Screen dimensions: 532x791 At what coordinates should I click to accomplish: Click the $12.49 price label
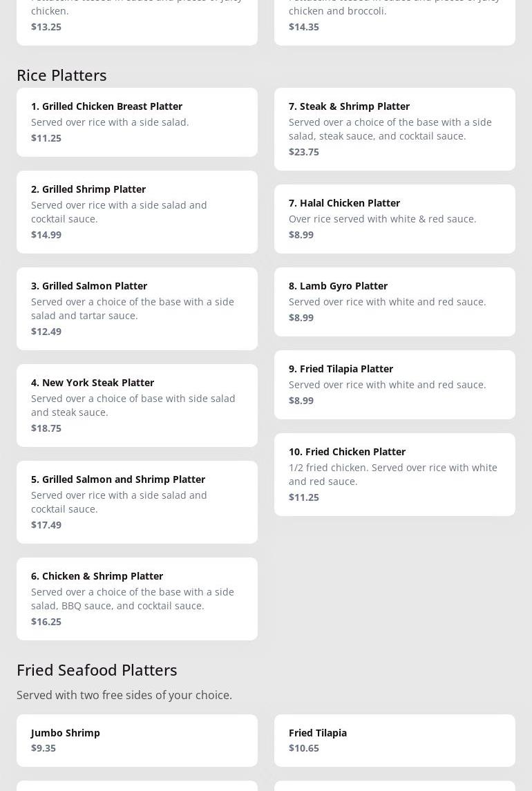tap(46, 332)
